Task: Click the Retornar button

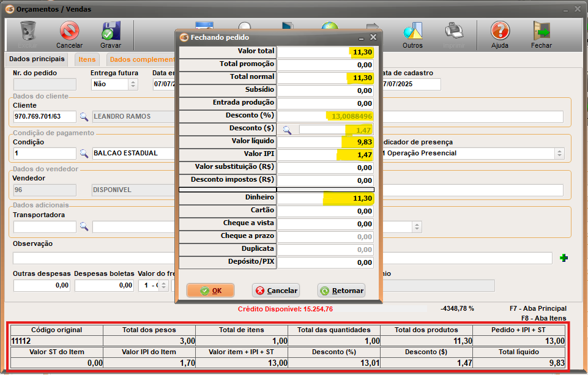Action: 341,291
